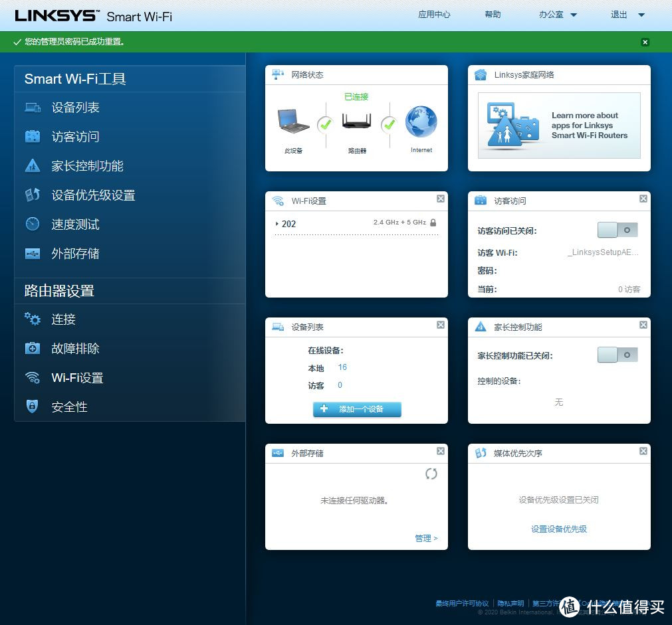Open the 帮助 menu
The width and height of the screenshot is (672, 625).
pos(493,15)
